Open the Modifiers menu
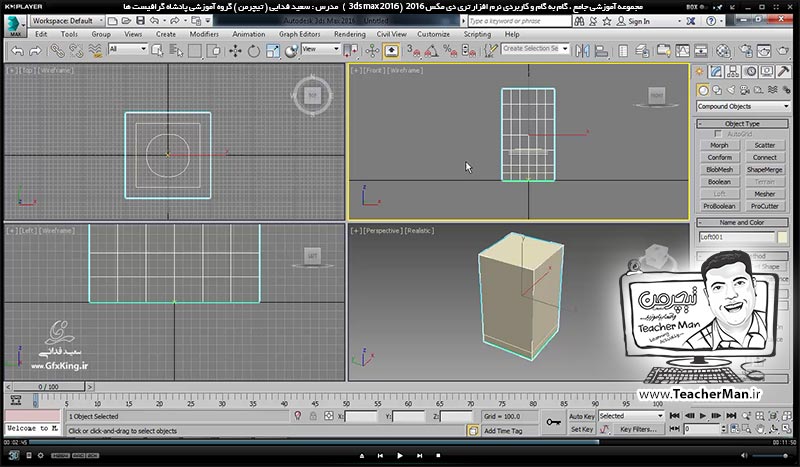The image size is (800, 467). click(x=204, y=34)
